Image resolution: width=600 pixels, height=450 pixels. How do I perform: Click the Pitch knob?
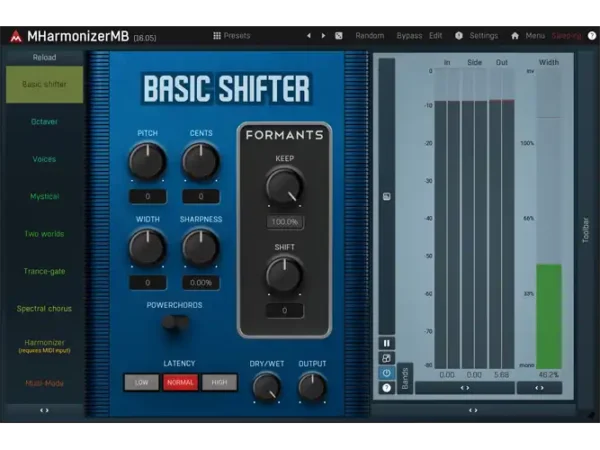[x=147, y=161]
